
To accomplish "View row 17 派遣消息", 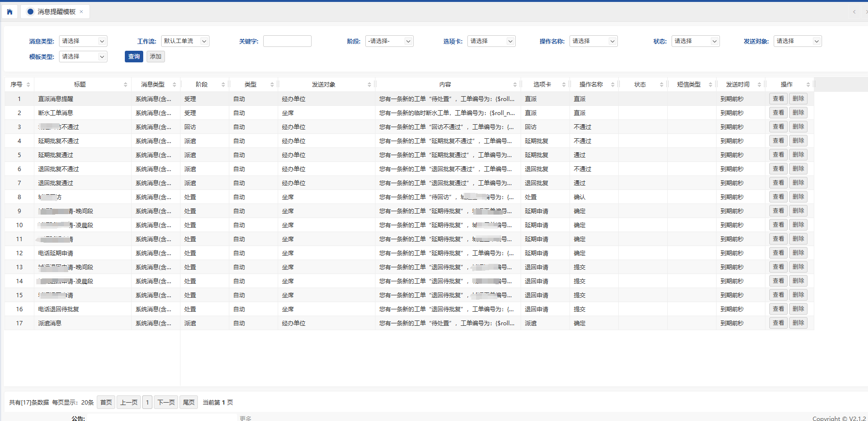I will point(778,323).
